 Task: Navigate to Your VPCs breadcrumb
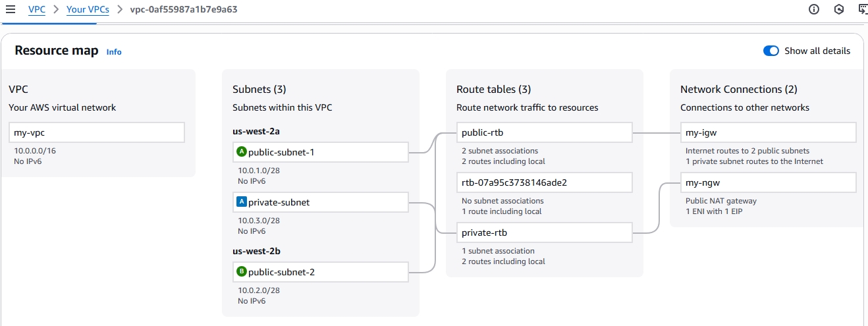(88, 10)
